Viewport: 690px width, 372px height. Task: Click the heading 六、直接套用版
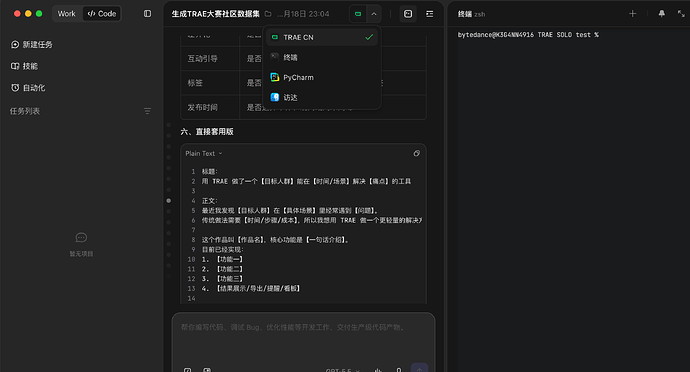[x=207, y=132]
